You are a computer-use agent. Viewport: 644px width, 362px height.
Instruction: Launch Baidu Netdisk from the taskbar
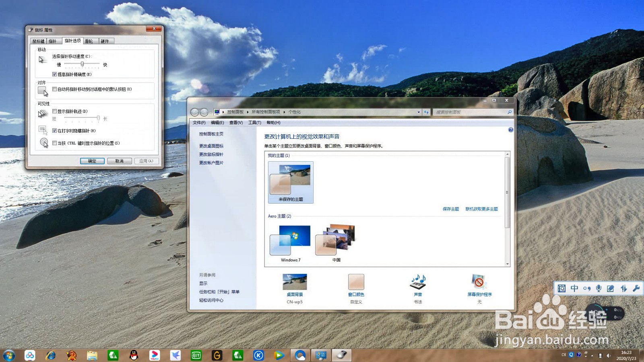point(30,355)
